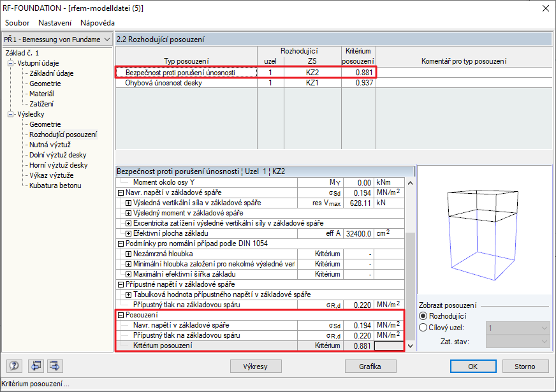
Task: Select Rozhodující posouzení tree item
Action: [63, 134]
